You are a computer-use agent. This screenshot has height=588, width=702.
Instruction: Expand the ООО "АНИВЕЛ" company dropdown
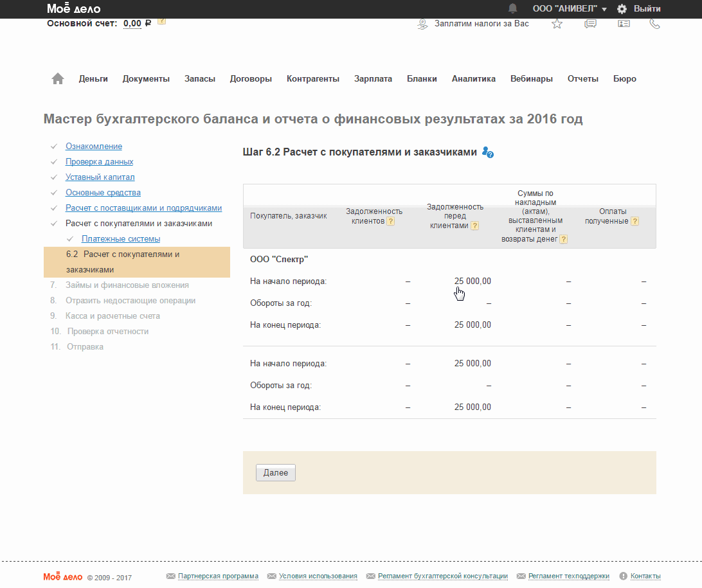570,9
